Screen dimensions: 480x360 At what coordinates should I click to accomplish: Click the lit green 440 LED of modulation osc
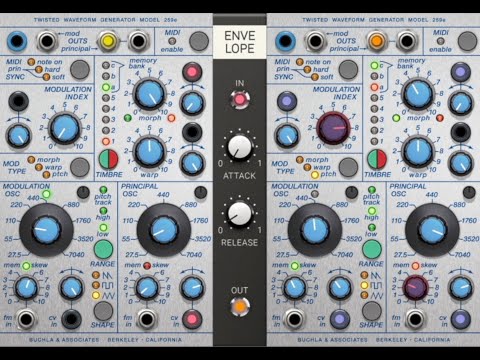coord(46,194)
